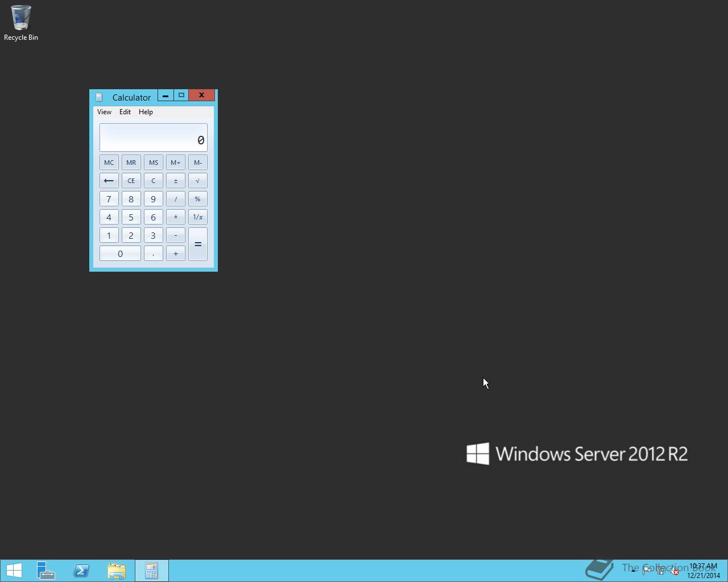The width and height of the screenshot is (728, 582).
Task: Open the View menu in Calculator
Action: tap(104, 112)
